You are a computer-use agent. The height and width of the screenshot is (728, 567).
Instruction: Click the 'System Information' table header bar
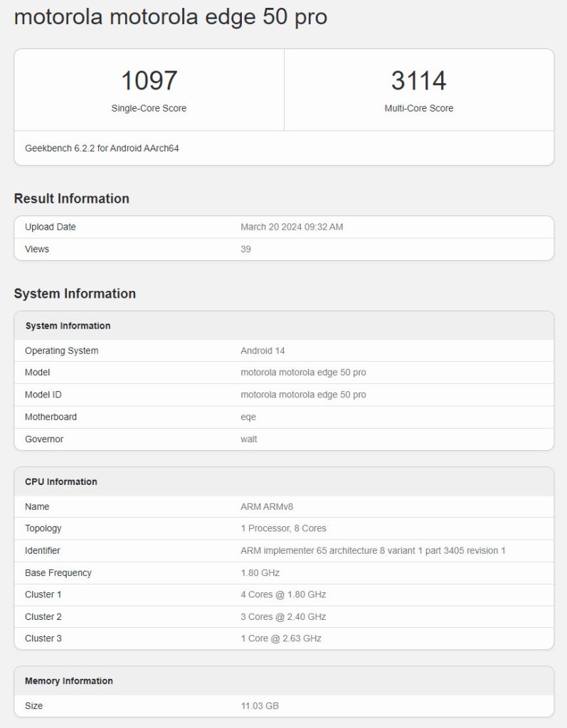click(284, 326)
